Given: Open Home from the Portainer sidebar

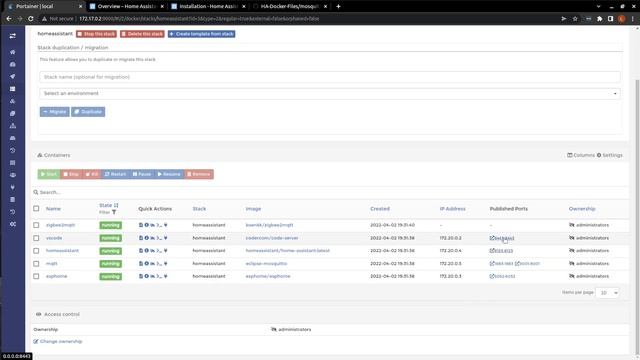Looking at the screenshot, I should pos(13,52).
